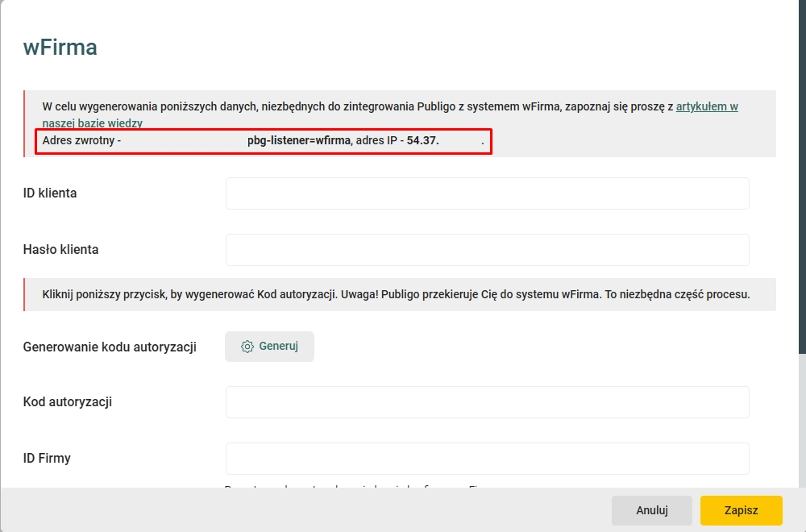Click the 'Kliknij poniższy przycisk' notice text
The height and width of the screenshot is (532, 806).
click(396, 294)
